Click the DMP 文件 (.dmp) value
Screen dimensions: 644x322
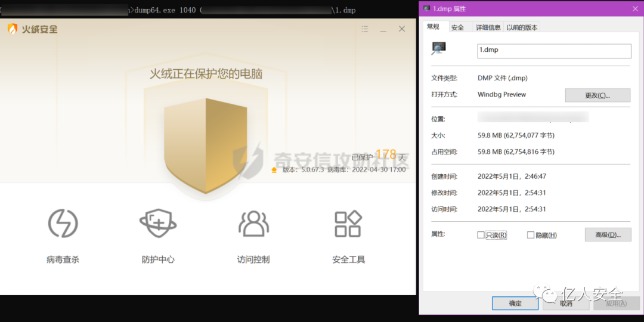click(x=503, y=78)
